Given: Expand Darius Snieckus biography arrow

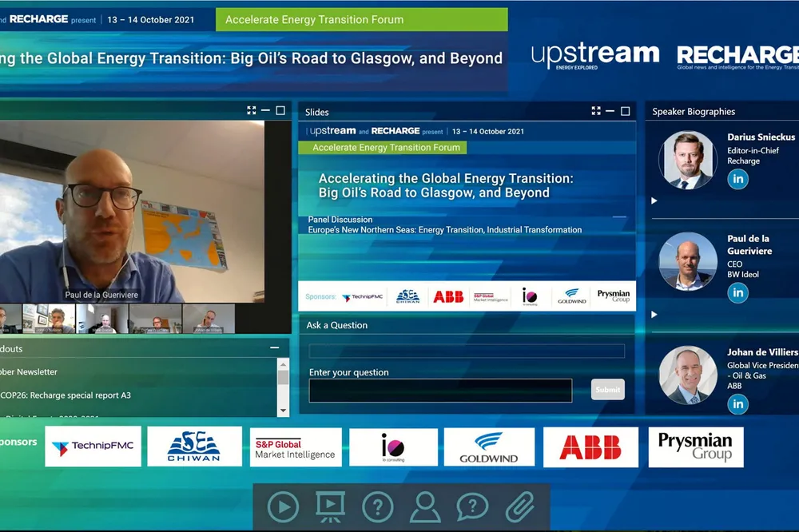Looking at the screenshot, I should (x=654, y=200).
